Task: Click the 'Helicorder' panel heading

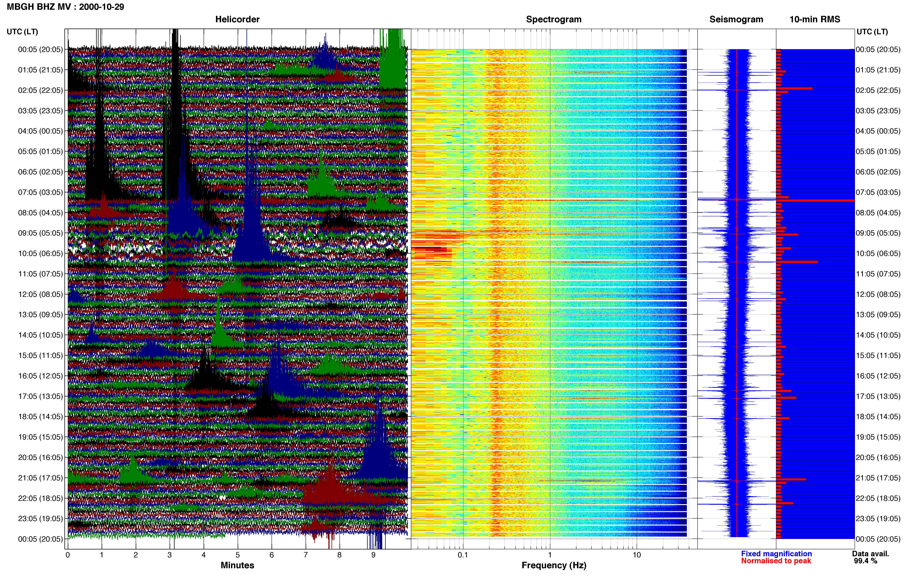Action: [x=237, y=20]
